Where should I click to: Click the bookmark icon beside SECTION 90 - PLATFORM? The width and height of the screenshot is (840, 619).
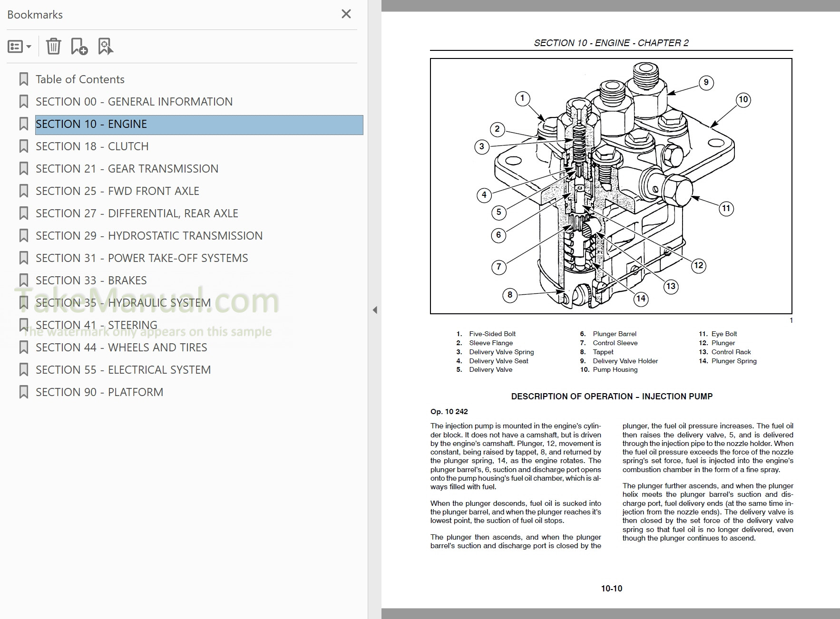pos(23,392)
